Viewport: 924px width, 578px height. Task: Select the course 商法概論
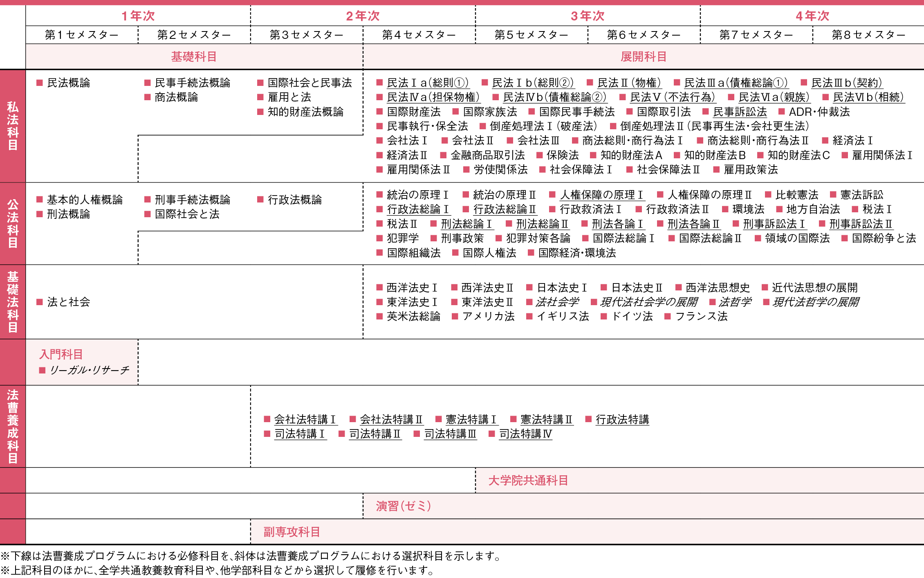click(x=176, y=97)
